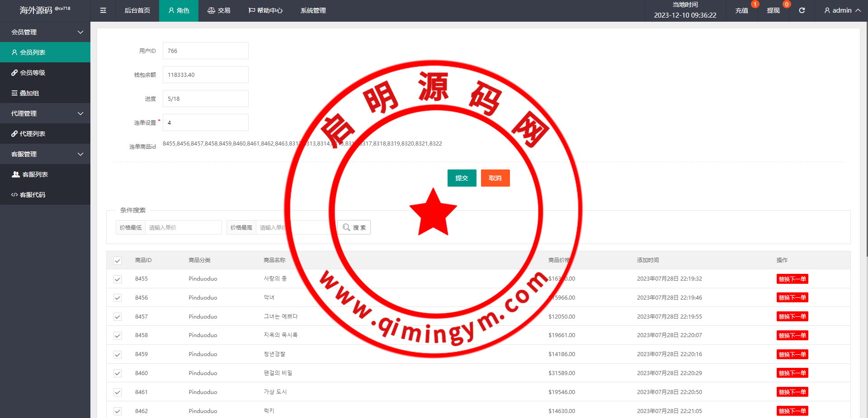
Task: Uncheck the checkbox for product 8455
Action: [x=118, y=279]
